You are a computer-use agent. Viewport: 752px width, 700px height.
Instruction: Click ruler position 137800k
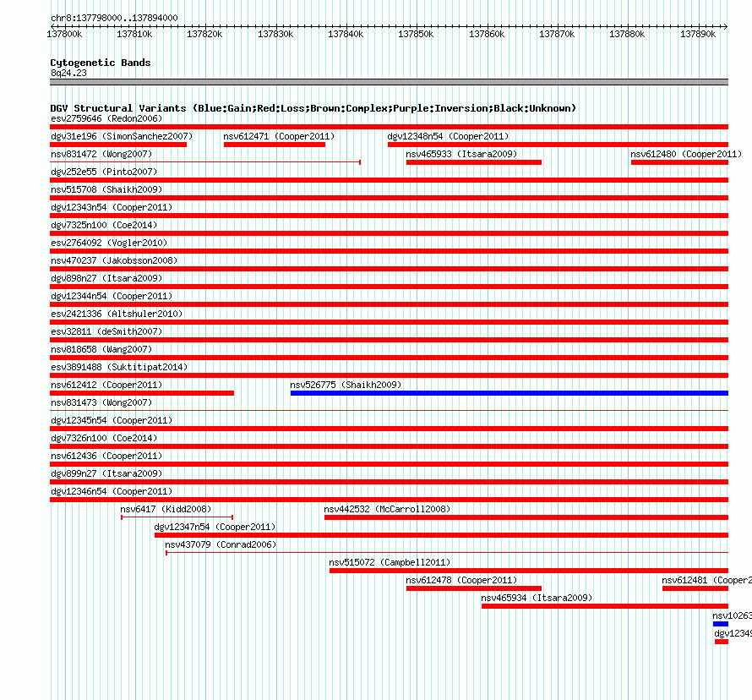(64, 34)
